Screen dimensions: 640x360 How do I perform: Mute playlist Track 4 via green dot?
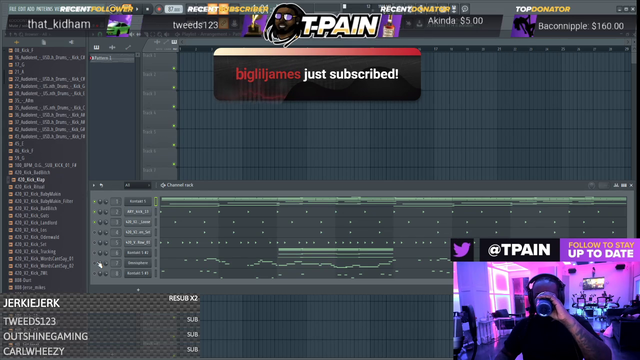tap(174, 126)
